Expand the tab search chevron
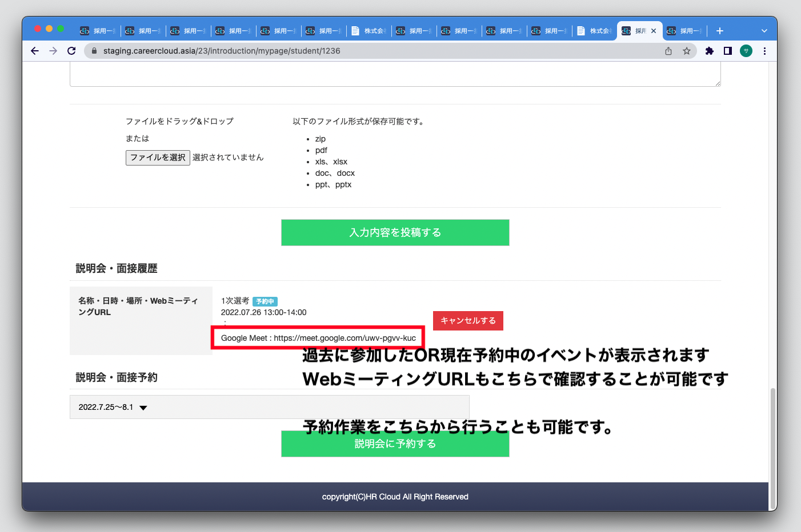801x532 pixels. pyautogui.click(x=764, y=31)
